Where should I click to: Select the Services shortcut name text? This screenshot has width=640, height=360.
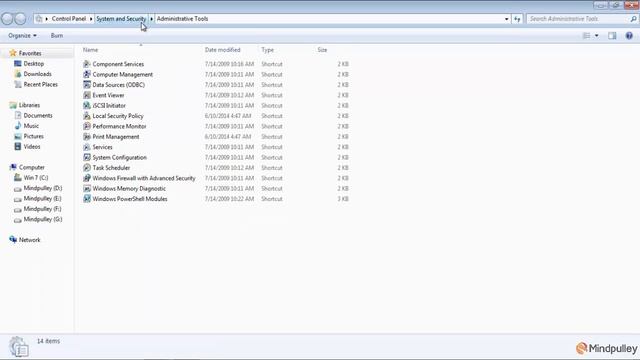point(102,147)
